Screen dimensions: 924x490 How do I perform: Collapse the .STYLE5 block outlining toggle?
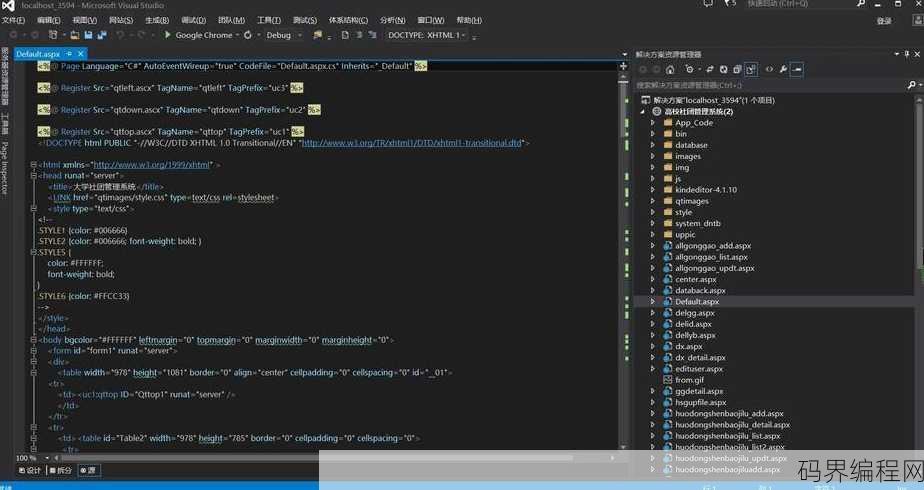pos(34,252)
